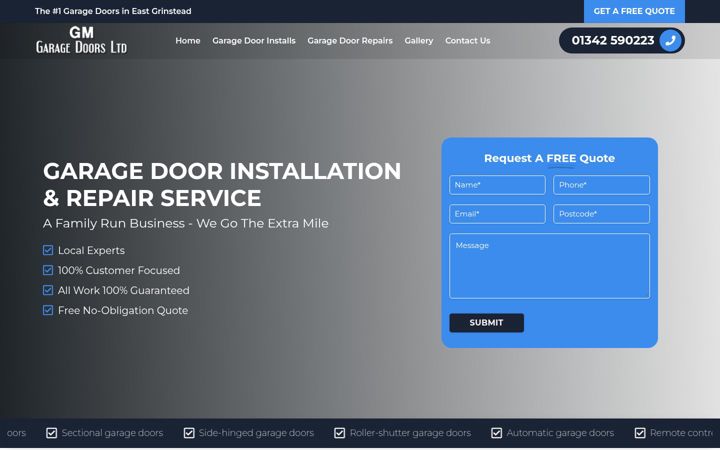Click the check icon before Remote control text
Screen dimensions: 720x450
point(640,433)
